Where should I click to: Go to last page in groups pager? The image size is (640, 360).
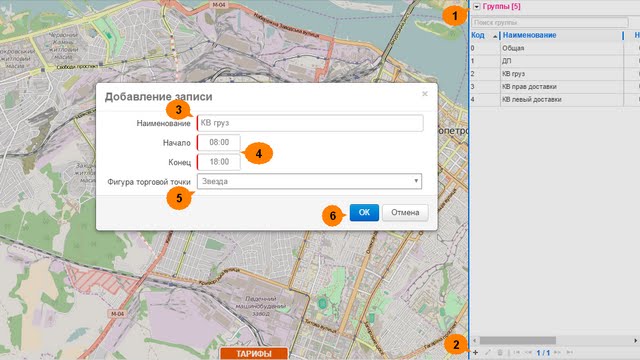(x=570, y=352)
